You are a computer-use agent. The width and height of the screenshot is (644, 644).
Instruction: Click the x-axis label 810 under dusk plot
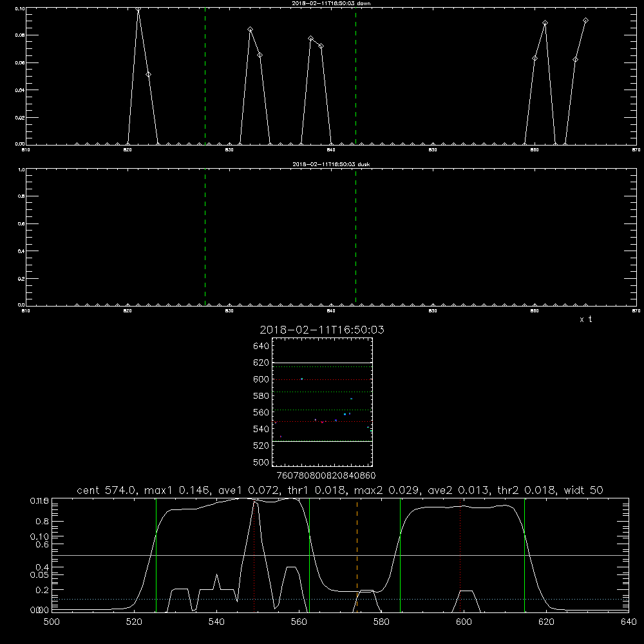[26, 311]
